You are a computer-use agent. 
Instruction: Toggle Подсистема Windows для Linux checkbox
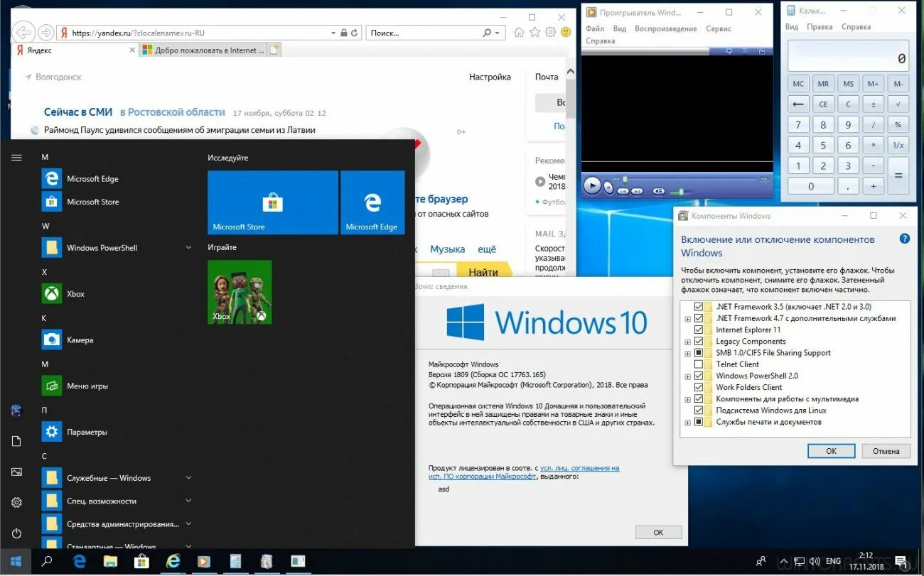click(699, 411)
